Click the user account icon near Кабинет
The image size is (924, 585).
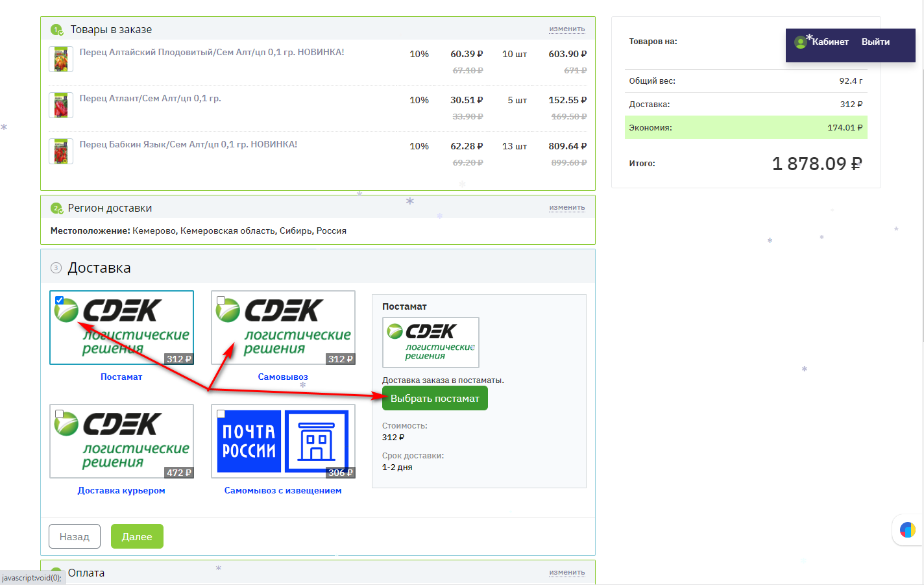(801, 42)
